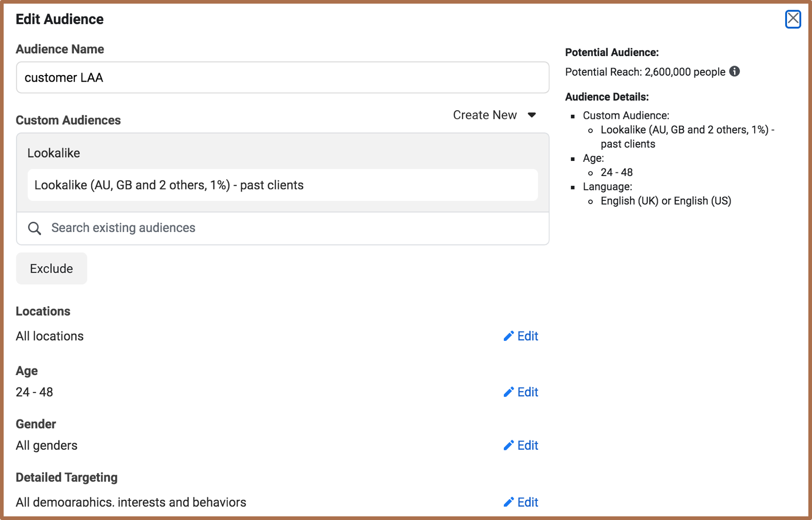Expand the Create New dropdown arrow
The image size is (812, 520).
pyautogui.click(x=532, y=115)
